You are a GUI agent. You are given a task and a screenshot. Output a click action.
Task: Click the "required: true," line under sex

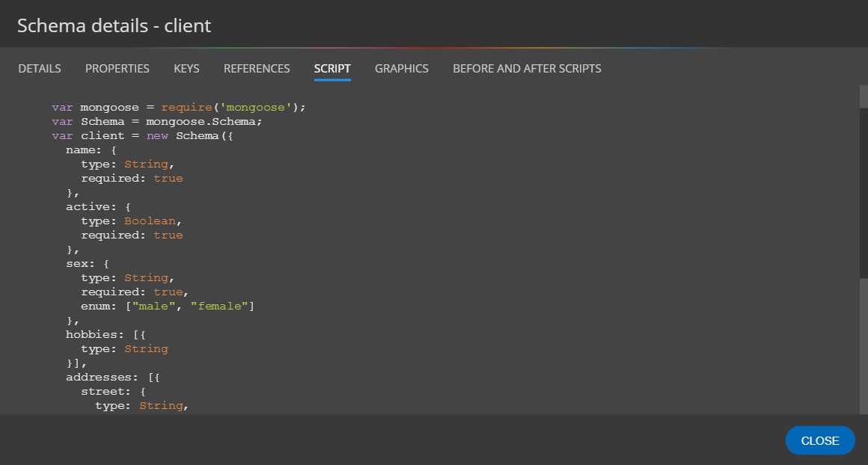pyautogui.click(x=135, y=292)
